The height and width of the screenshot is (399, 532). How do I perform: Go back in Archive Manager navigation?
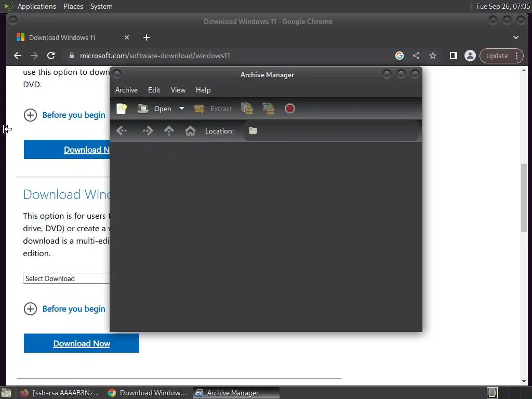[122, 130]
